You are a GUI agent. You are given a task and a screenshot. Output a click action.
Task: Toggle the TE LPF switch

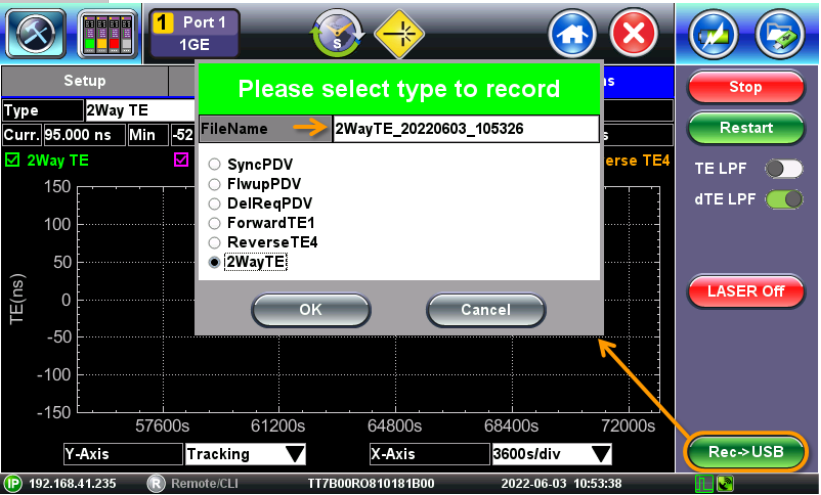coord(784,169)
